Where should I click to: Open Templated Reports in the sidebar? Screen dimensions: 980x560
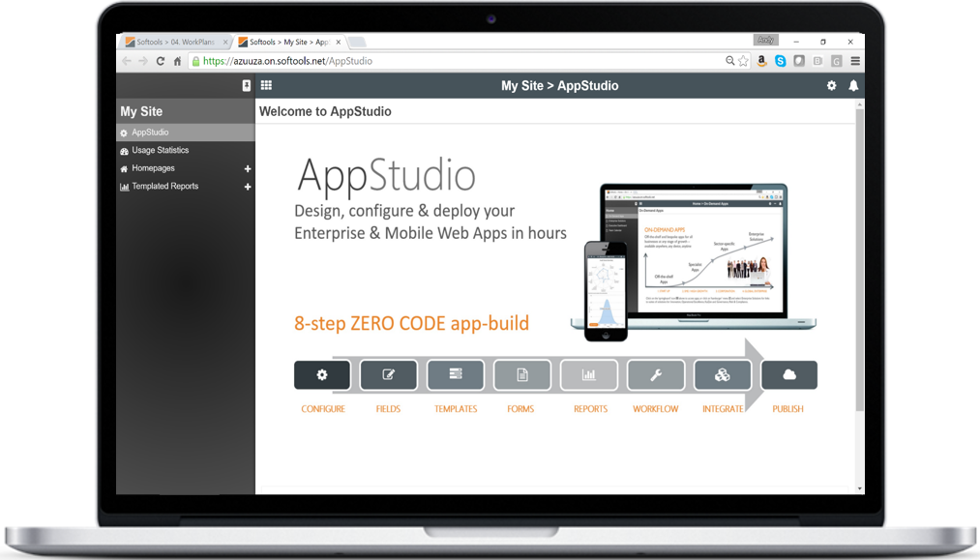coord(165,187)
